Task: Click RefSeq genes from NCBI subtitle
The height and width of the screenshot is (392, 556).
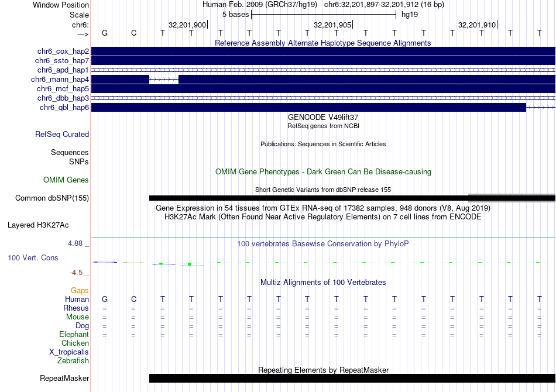Action: pos(323,126)
